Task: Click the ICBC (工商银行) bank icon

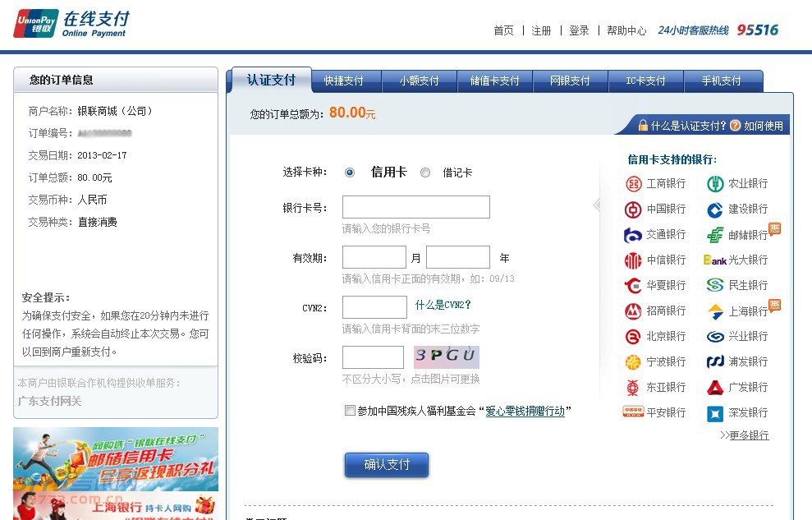Action: click(x=633, y=184)
